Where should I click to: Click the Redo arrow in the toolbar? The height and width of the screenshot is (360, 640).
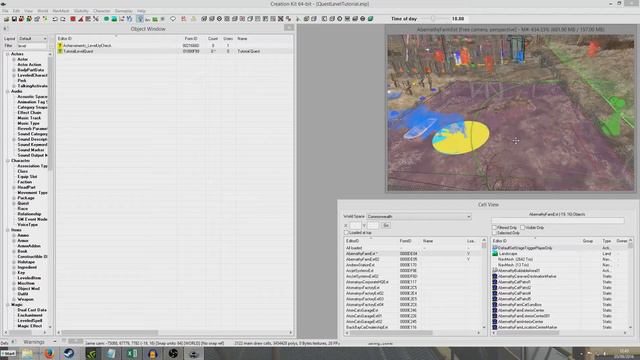click(63, 19)
